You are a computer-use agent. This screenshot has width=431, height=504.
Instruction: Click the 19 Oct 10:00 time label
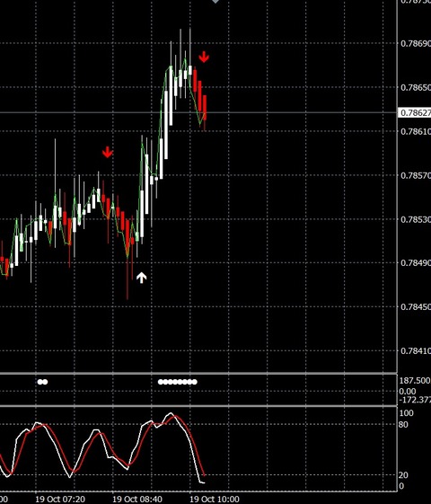tap(215, 500)
